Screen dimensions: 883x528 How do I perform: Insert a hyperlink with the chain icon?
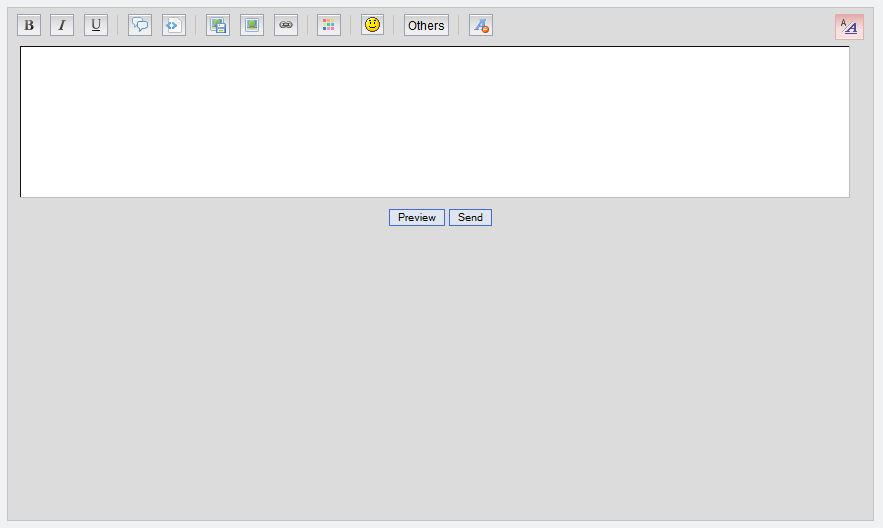[x=286, y=25]
